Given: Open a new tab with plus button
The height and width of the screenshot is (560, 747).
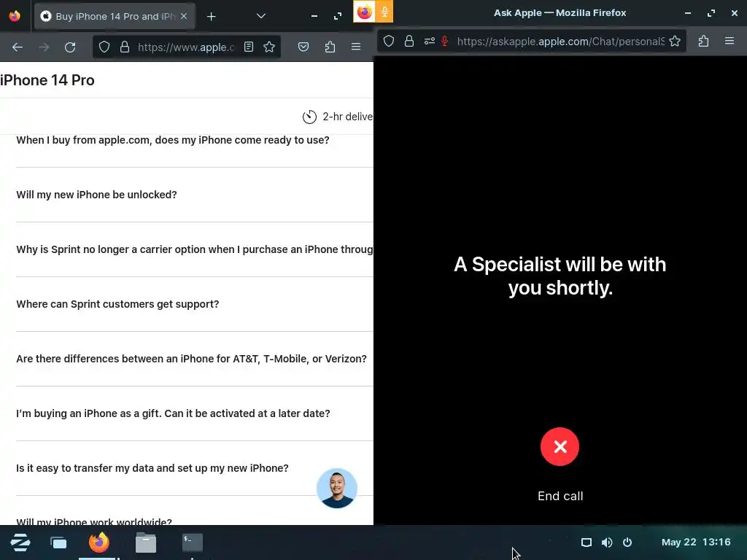Looking at the screenshot, I should coord(211,17).
